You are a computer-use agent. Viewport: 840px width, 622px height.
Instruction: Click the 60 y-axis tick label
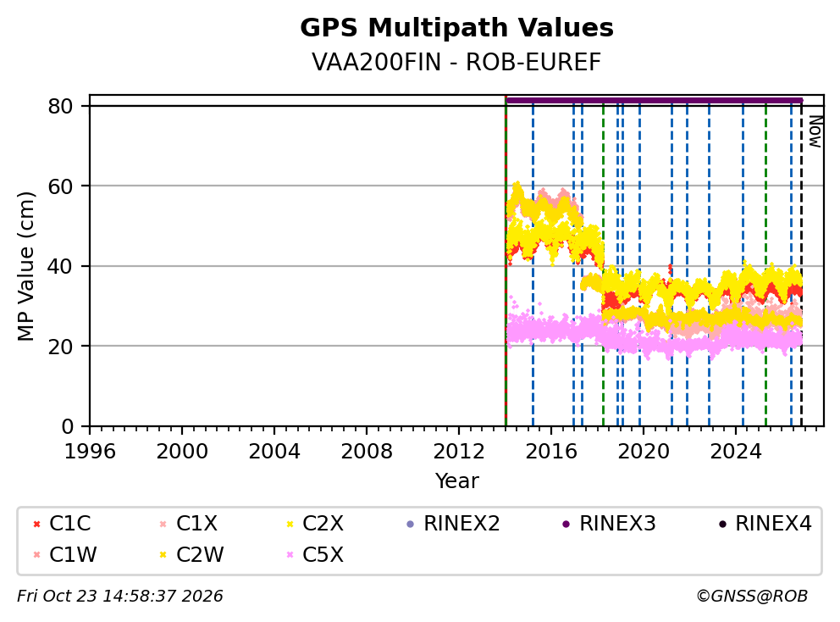point(60,186)
